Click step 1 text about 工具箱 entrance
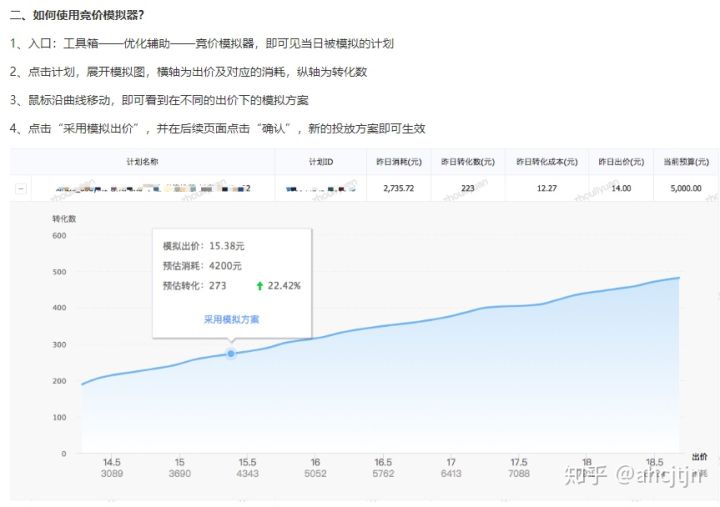Screen dimensions: 720x507 click(202, 44)
